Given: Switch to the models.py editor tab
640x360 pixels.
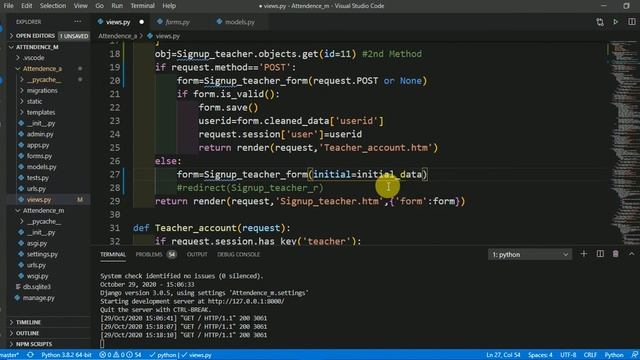Looking at the screenshot, I should tap(240, 22).
